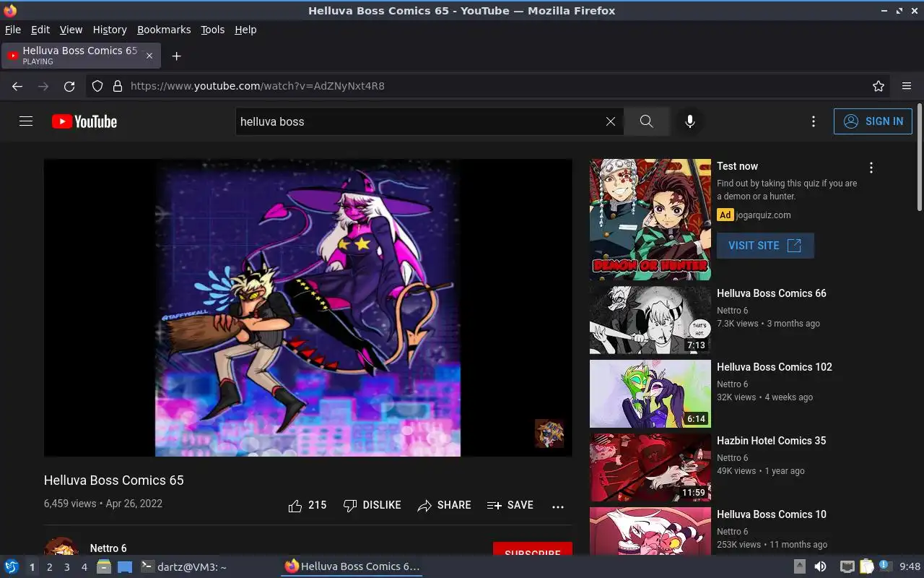Open more actions ellipsis under video
This screenshot has height=578, width=924.
pos(558,506)
